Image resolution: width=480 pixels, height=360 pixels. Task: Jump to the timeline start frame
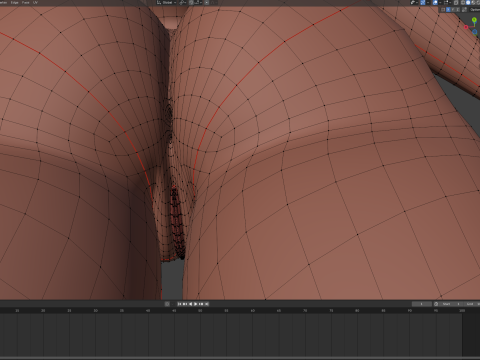[x=179, y=304]
